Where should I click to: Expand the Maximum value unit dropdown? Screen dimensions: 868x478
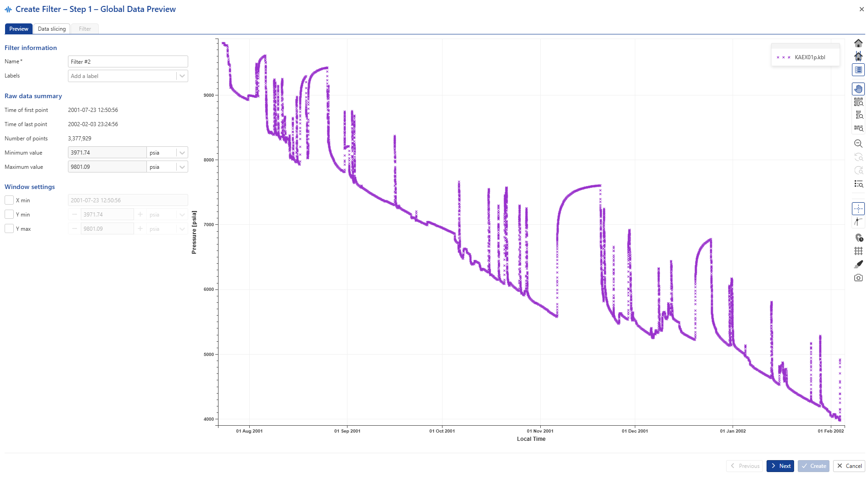(x=182, y=167)
